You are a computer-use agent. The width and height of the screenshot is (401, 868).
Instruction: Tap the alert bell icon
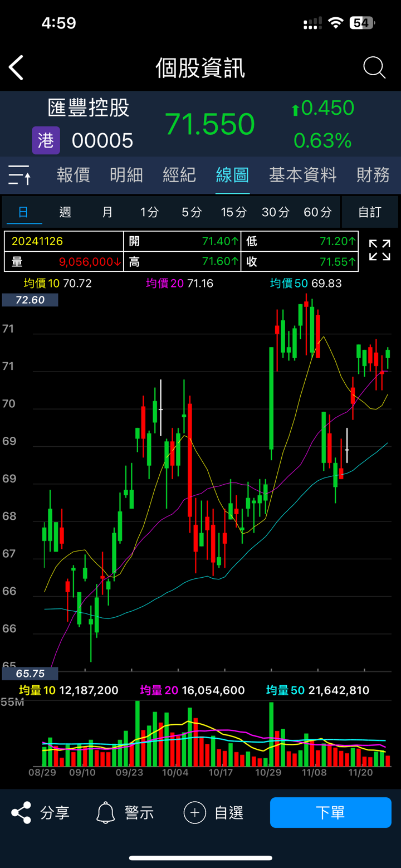point(105,813)
